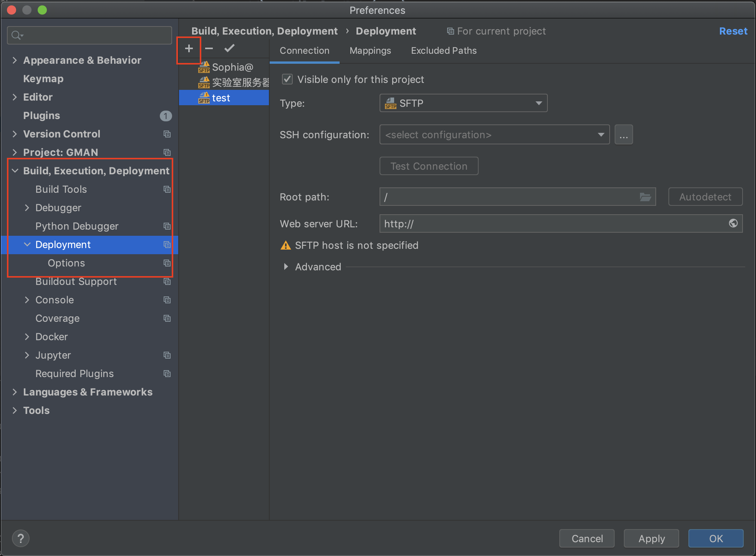Switch to the Connection tab
Viewport: 756px width, 556px height.
[x=304, y=51]
